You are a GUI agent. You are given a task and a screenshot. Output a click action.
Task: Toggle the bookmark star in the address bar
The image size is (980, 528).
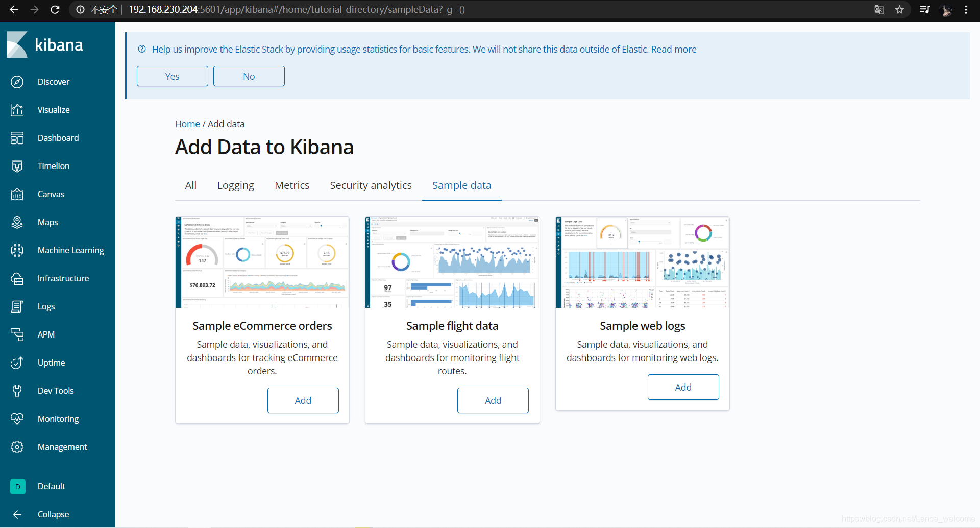[899, 9]
